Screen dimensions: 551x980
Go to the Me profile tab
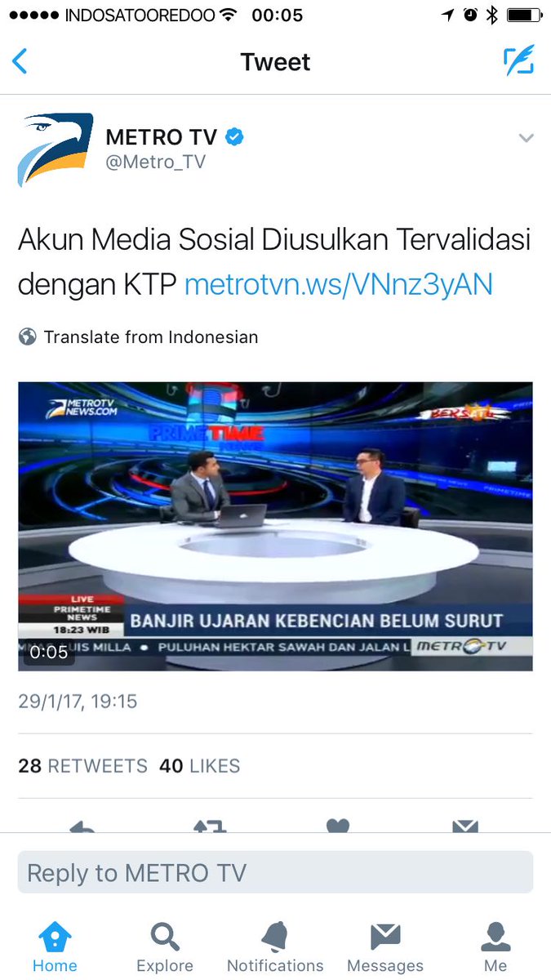tap(495, 947)
